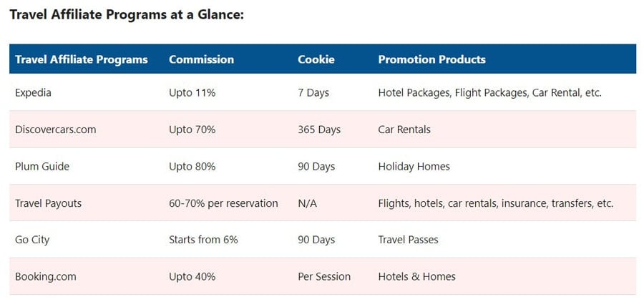The width and height of the screenshot is (644, 302).
Task: Select the Plum Guide row name
Action: click(x=42, y=167)
